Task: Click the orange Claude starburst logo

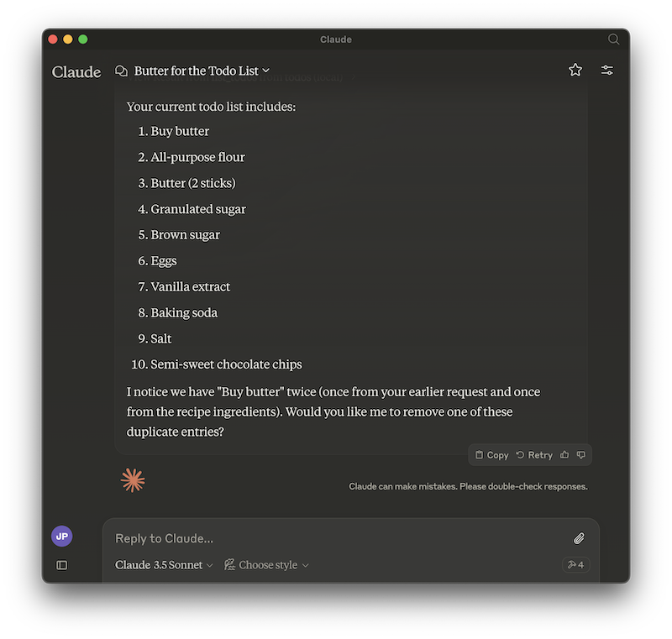Action: [x=133, y=479]
